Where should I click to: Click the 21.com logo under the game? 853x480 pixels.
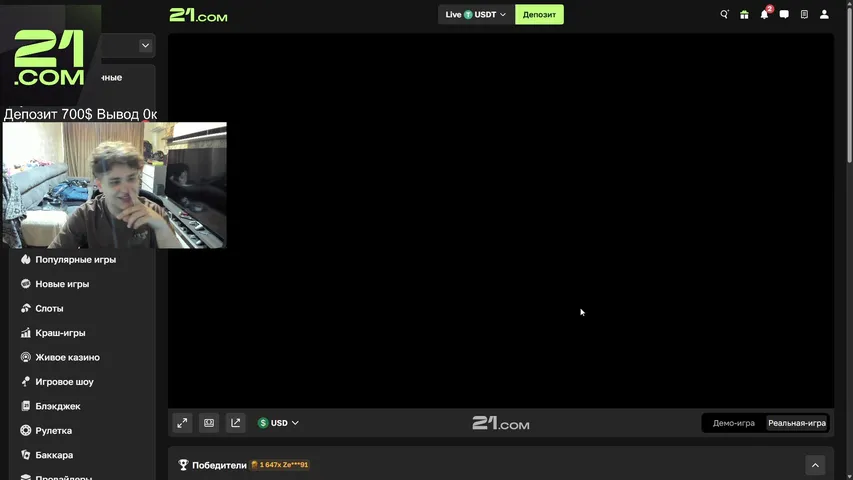(500, 423)
